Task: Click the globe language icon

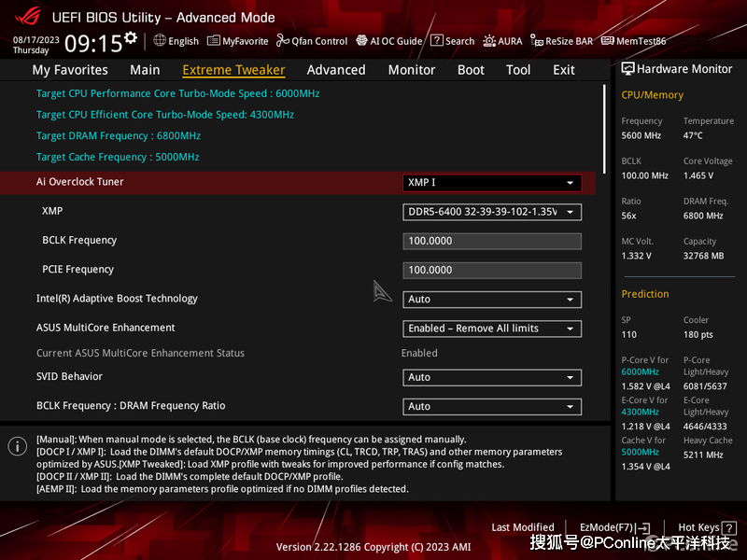Action: coord(160,40)
